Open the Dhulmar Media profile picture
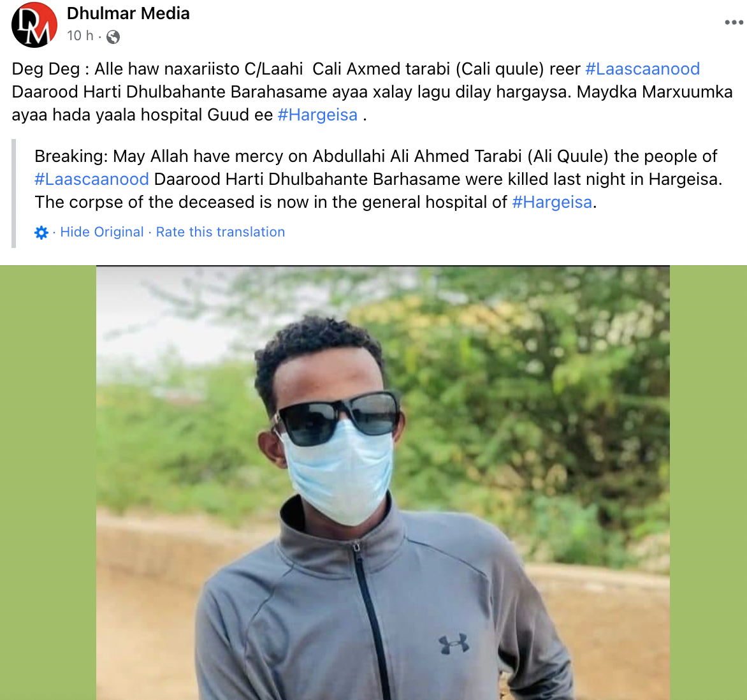 (x=34, y=25)
